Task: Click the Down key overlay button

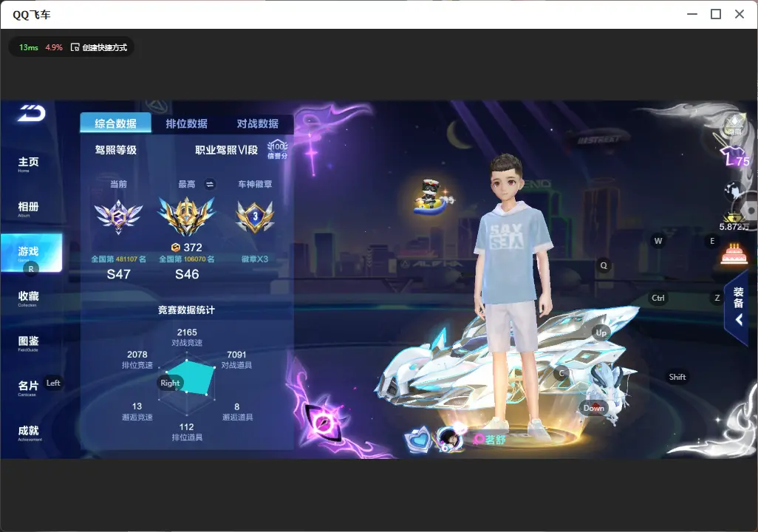Action: [594, 408]
